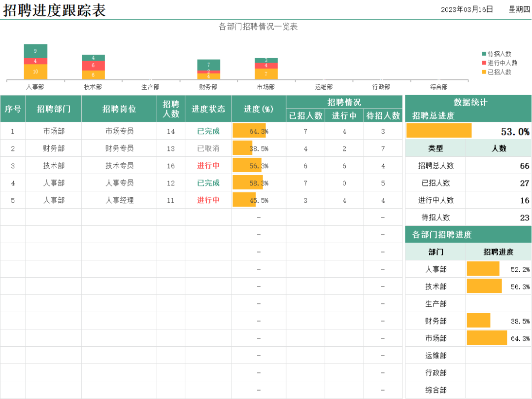
Task: Select the 市场专员 position cell
Action: (119, 131)
